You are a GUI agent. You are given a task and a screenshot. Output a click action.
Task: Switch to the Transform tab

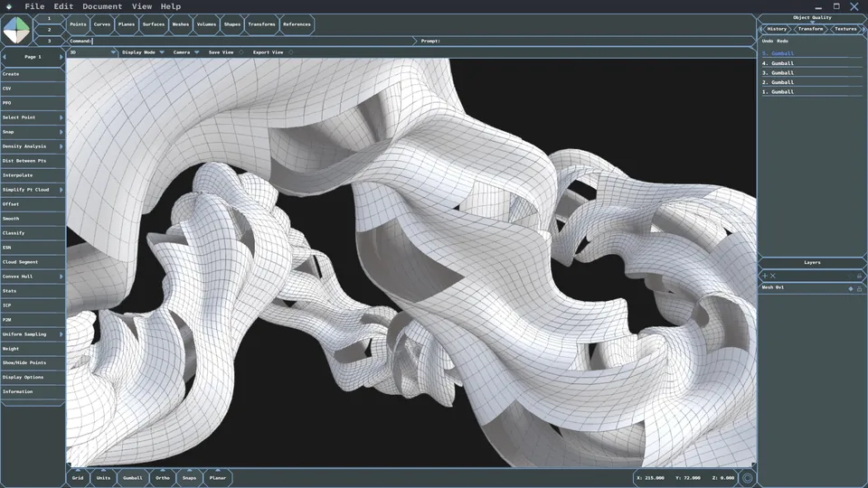pyautogui.click(x=810, y=29)
